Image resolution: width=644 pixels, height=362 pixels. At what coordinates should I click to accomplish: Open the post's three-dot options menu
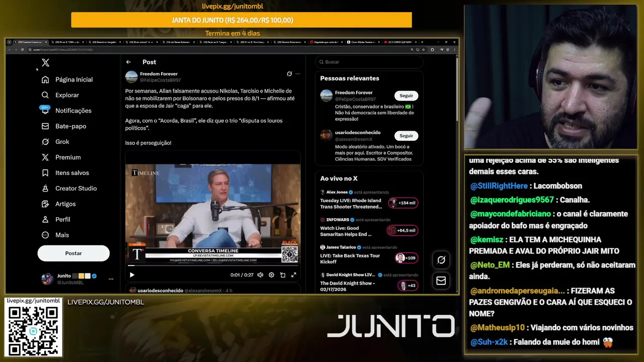click(298, 74)
